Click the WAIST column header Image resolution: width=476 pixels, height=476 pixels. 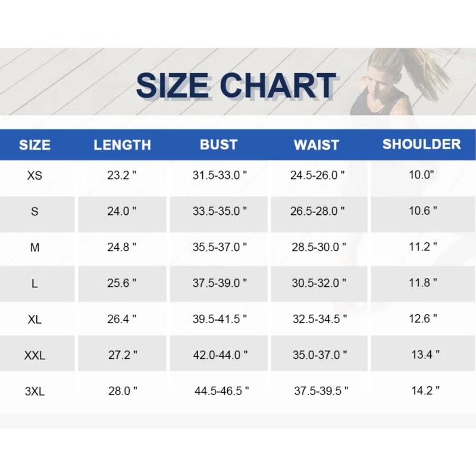pyautogui.click(x=317, y=145)
